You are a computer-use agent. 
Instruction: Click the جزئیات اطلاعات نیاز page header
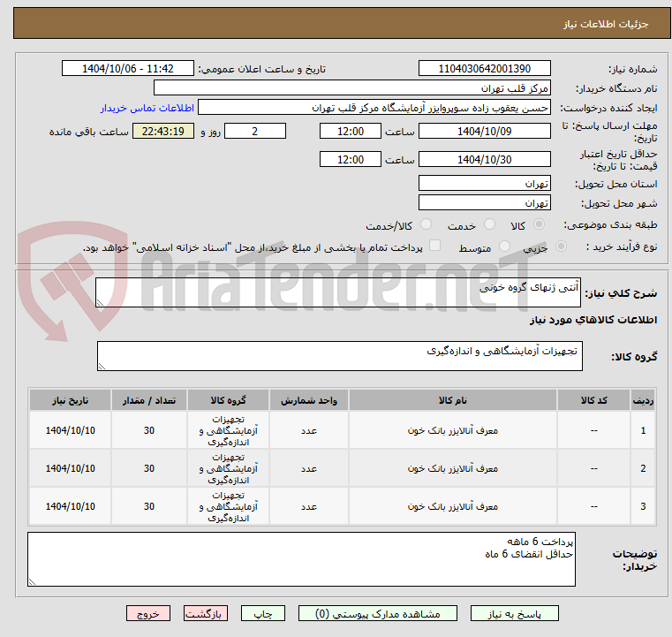point(606,24)
